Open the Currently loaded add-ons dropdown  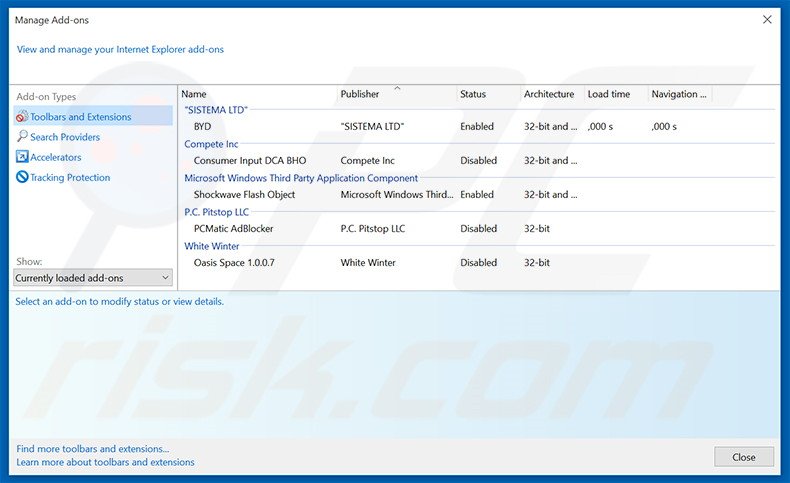pyautogui.click(x=93, y=278)
